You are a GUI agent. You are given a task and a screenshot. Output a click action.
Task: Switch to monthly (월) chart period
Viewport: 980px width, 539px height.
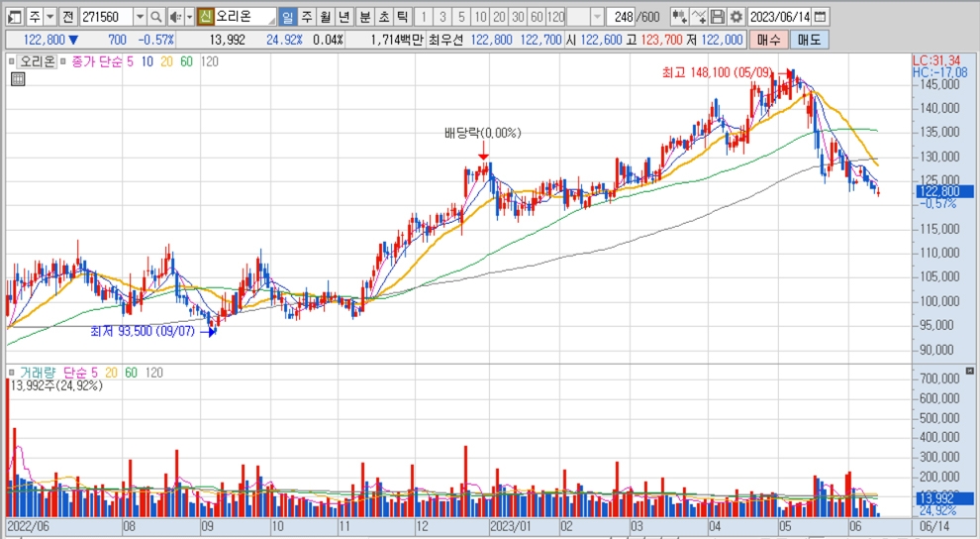(x=325, y=17)
